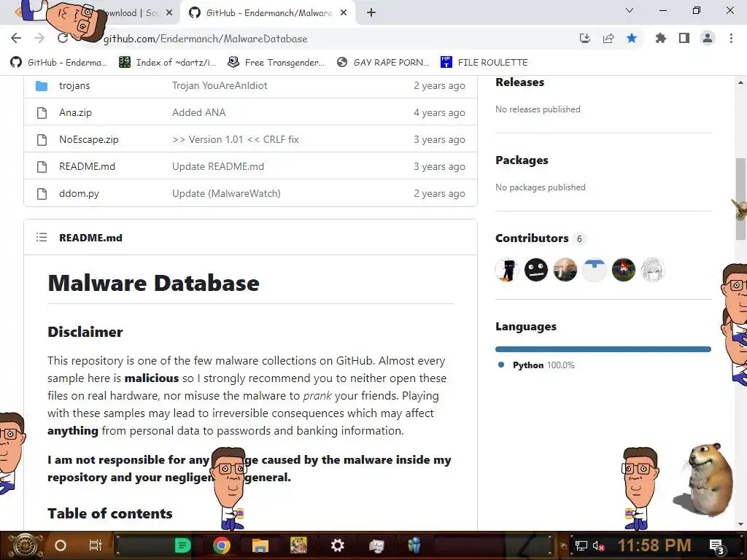Open the GitHub - Enderma... bookmark
The width and height of the screenshot is (747, 560).
(x=59, y=63)
